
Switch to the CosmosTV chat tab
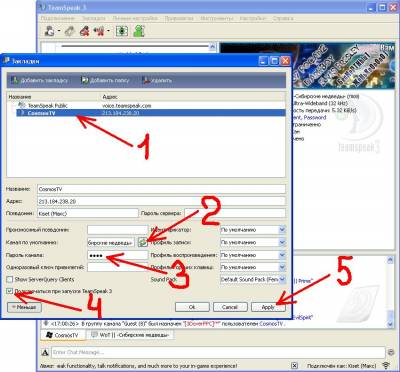[63, 335]
